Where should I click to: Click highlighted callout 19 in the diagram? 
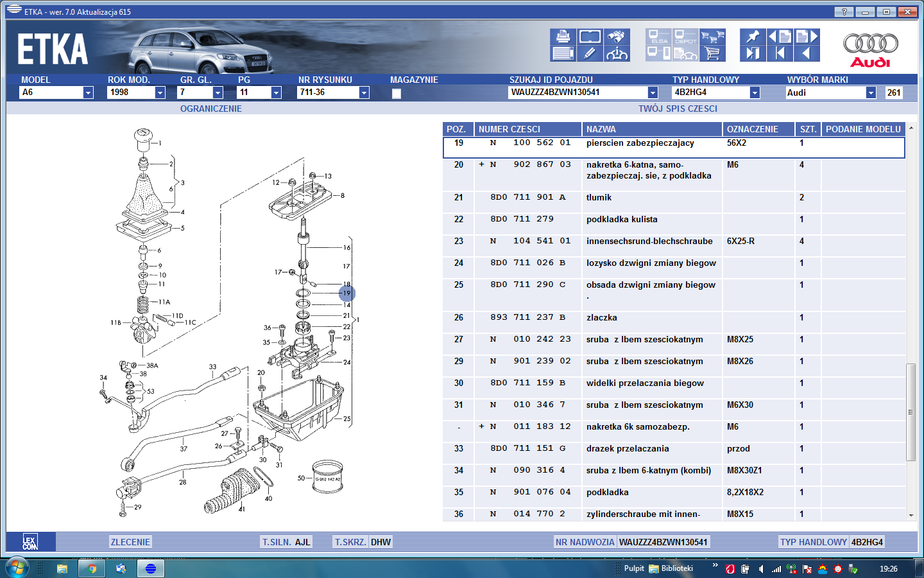[346, 293]
